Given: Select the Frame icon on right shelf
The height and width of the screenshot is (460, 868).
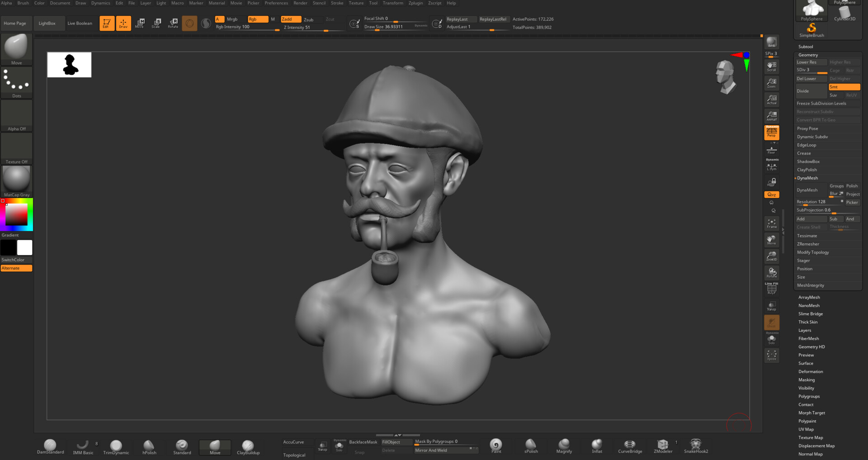Looking at the screenshot, I should coord(771,223).
